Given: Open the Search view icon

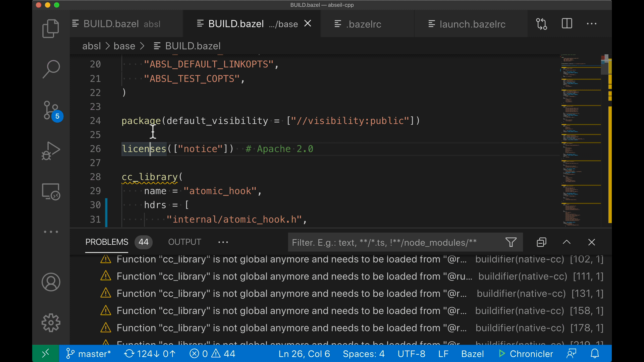Looking at the screenshot, I should click(x=51, y=69).
